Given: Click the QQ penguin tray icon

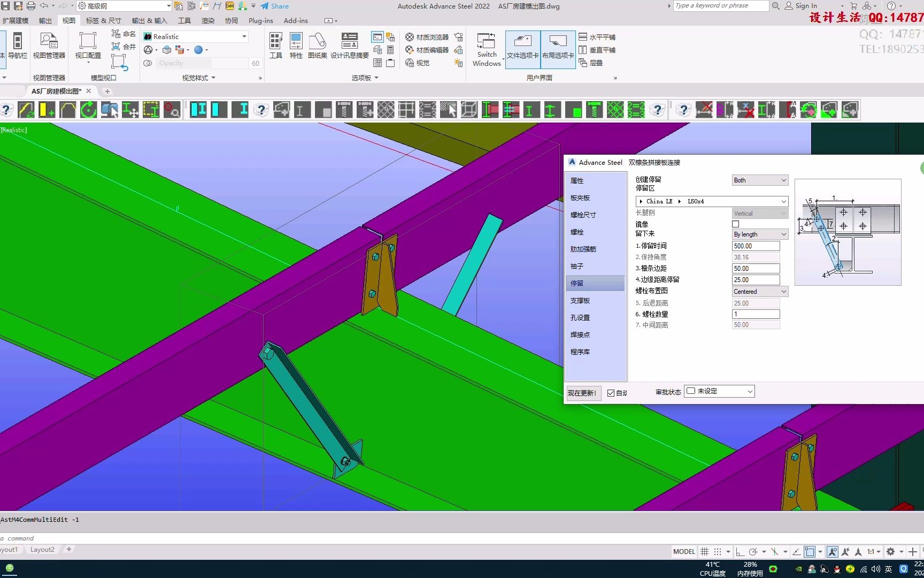Looking at the screenshot, I should click(x=837, y=569).
